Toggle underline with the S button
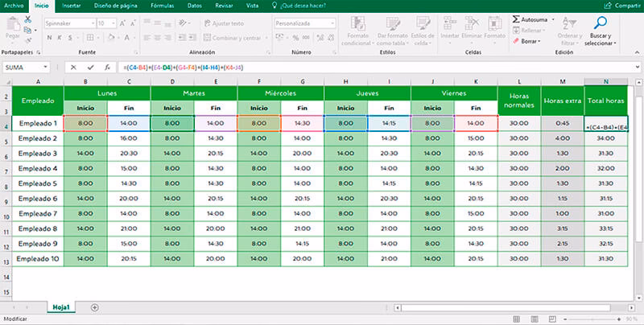644x325 pixels. 70,38
